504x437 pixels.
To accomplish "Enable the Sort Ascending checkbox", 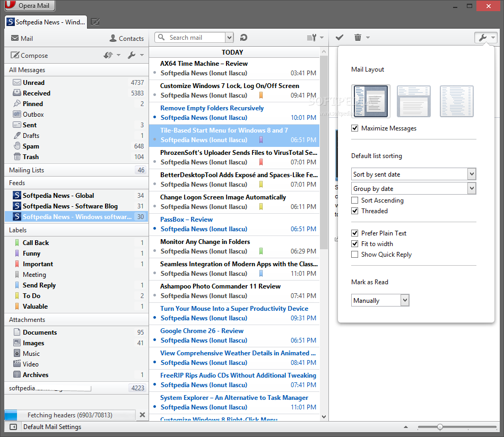I will (x=354, y=200).
